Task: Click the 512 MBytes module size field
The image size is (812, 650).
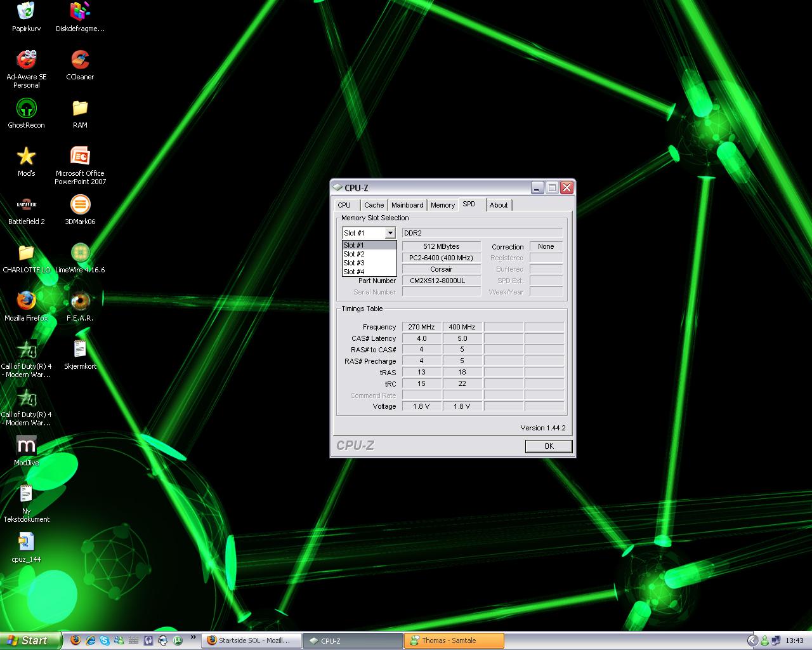Action: click(442, 246)
